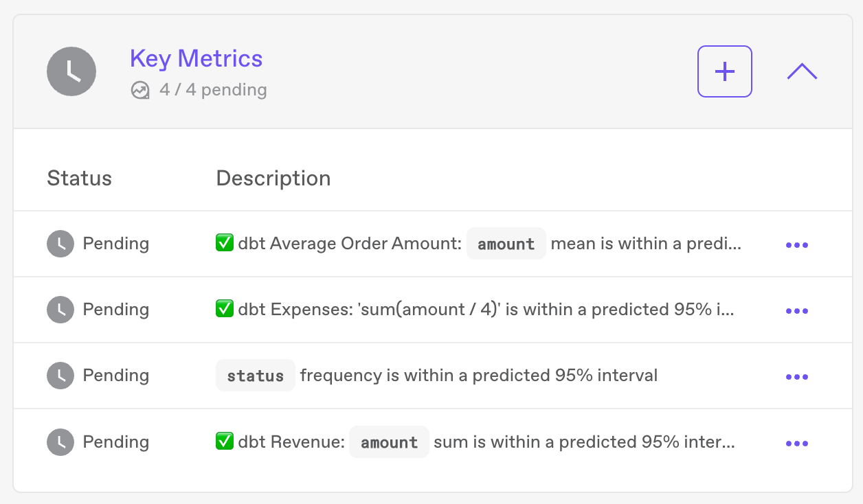Select the Description column header

point(273,179)
